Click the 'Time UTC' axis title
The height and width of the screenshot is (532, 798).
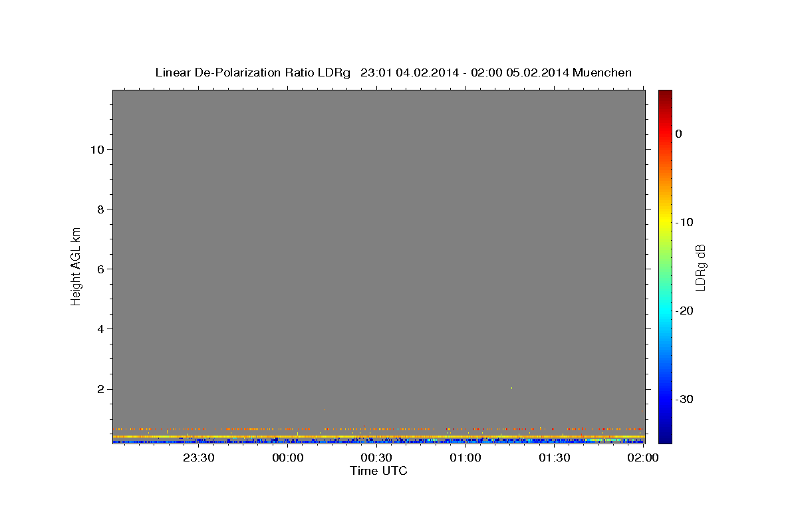point(378,471)
